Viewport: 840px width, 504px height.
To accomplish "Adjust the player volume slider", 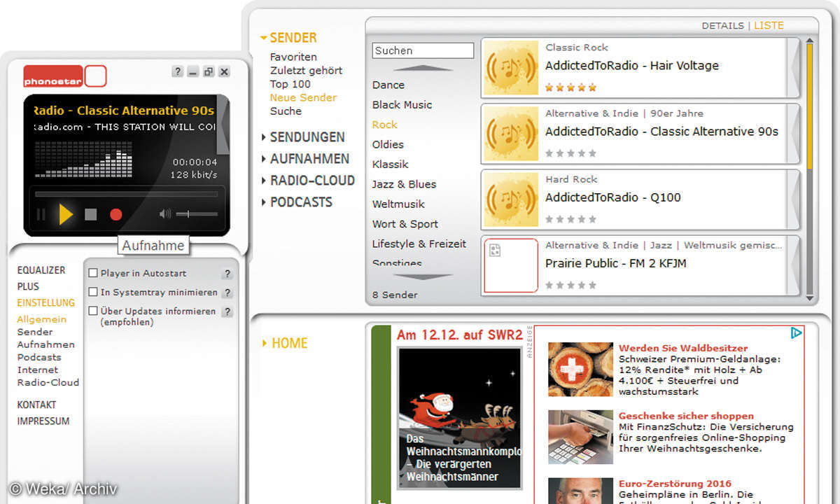I will coord(196,214).
